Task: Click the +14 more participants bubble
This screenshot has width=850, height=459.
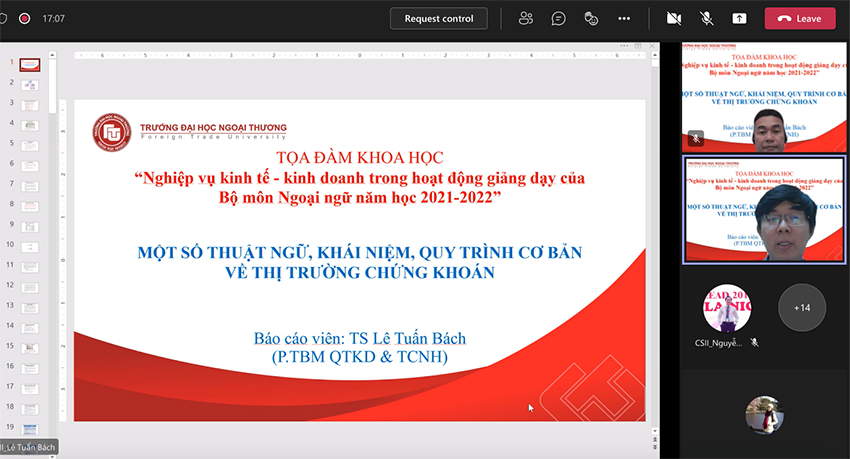Action: 802,307
